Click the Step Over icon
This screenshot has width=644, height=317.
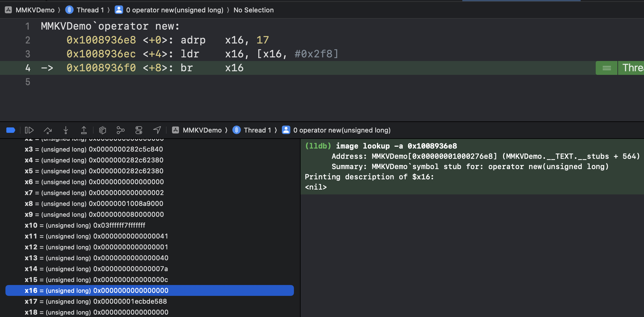(x=48, y=130)
